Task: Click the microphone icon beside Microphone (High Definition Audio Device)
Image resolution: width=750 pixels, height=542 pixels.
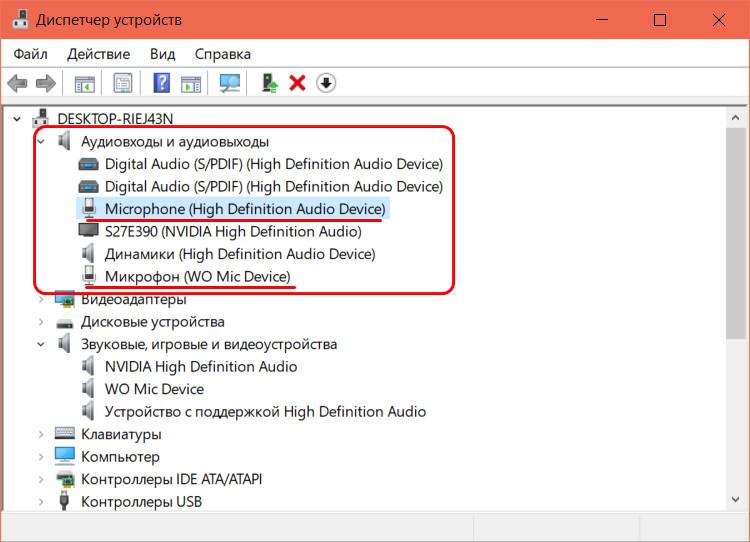Action: coord(88,209)
